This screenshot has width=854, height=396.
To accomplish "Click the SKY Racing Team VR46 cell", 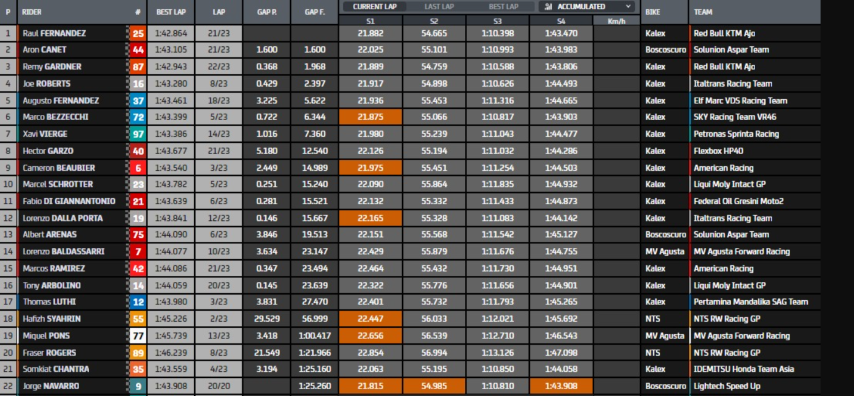I will 755,117.
